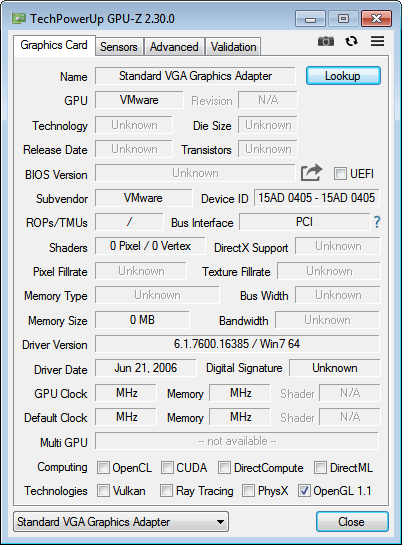This screenshot has width=402, height=545.
Task: Click the Memory Size field 0 MB
Action: 142,320
